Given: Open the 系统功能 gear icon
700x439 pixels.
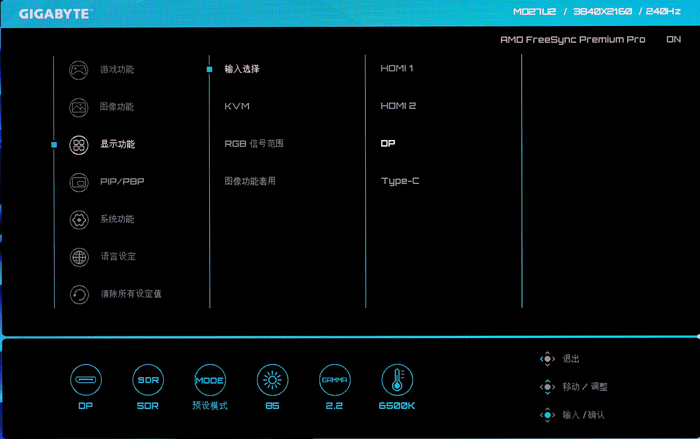Looking at the screenshot, I should tap(79, 220).
